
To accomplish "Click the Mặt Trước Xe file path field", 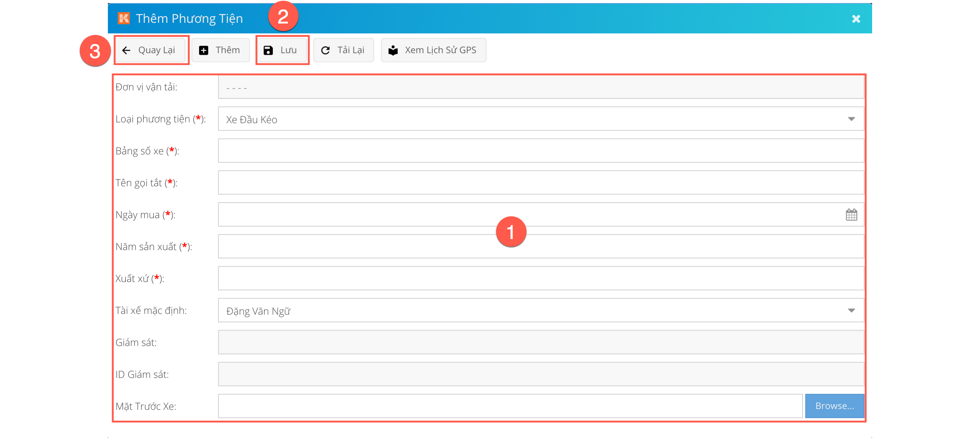I will [510, 406].
